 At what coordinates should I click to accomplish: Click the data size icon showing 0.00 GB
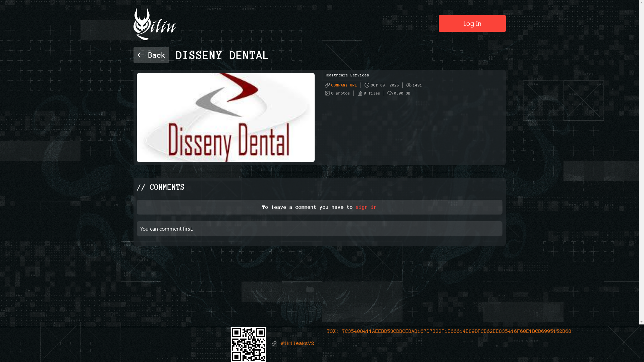coord(389,93)
